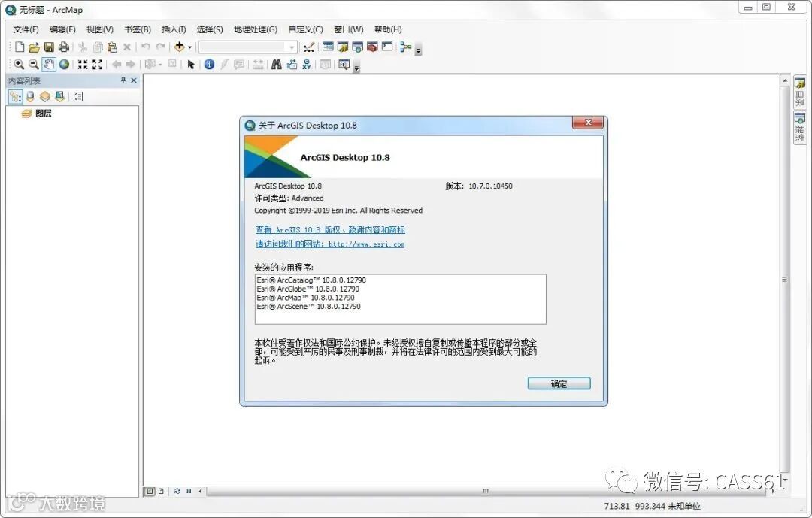
Task: Toggle List By Visibility view
Action: (x=45, y=97)
